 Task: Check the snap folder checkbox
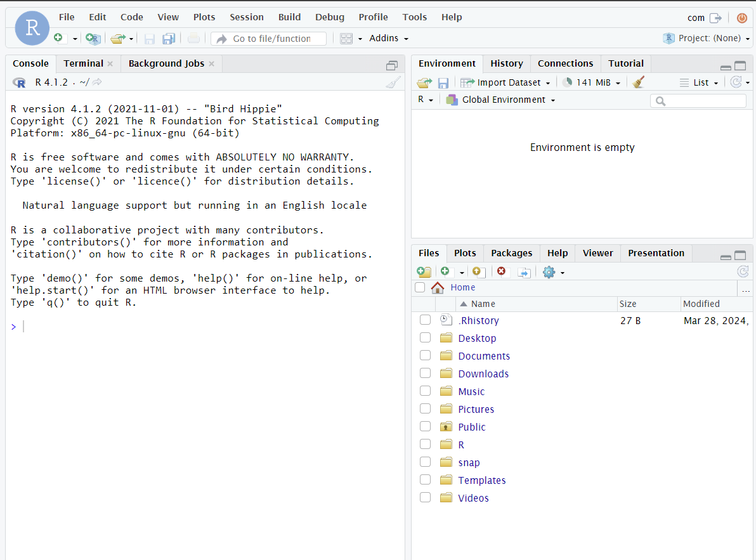[x=425, y=462]
